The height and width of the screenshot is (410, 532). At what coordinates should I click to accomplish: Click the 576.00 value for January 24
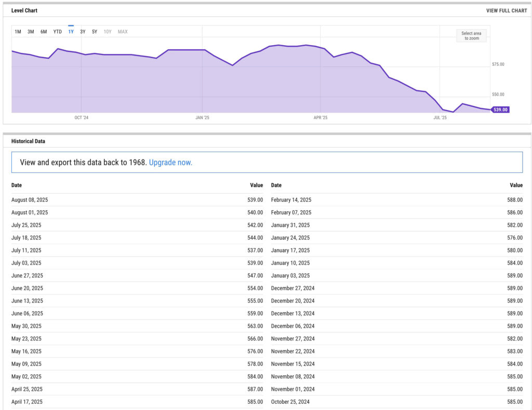pos(515,238)
